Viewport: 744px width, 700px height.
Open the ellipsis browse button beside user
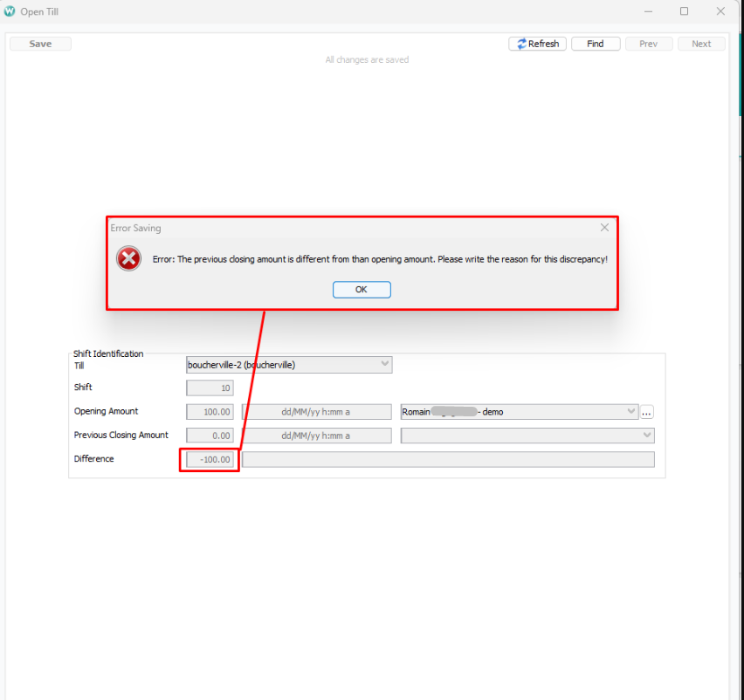coord(647,412)
